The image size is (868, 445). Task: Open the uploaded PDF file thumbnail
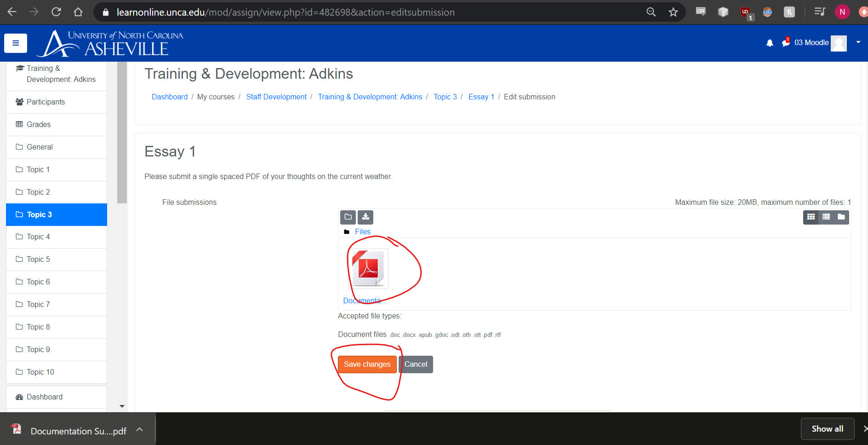[368, 269]
